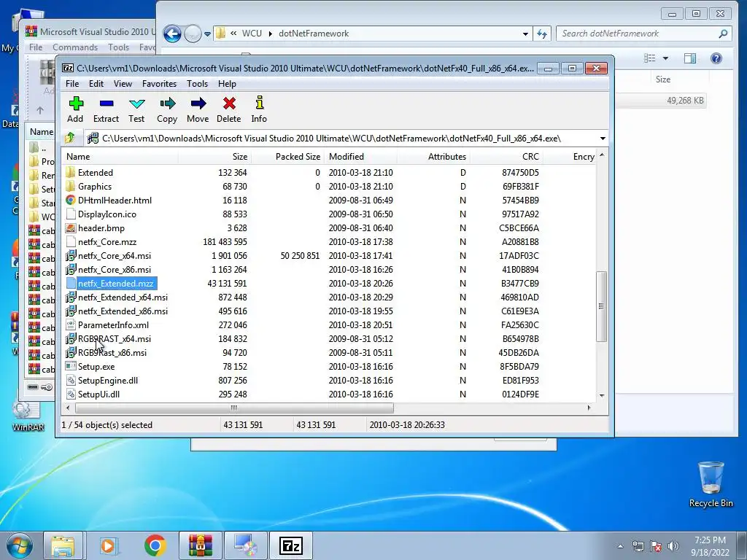Click the volume speaker tray icon

(673, 546)
